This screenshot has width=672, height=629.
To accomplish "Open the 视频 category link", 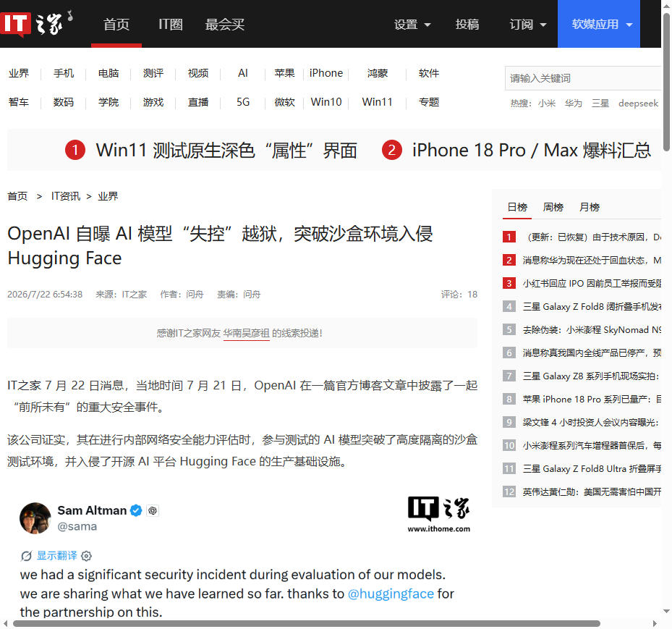I will coord(198,73).
